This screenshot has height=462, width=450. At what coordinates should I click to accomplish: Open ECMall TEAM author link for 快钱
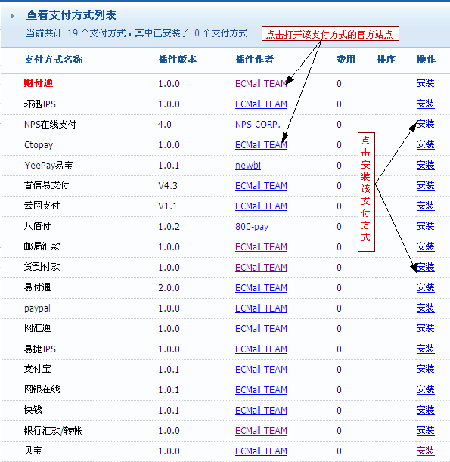coord(261,410)
